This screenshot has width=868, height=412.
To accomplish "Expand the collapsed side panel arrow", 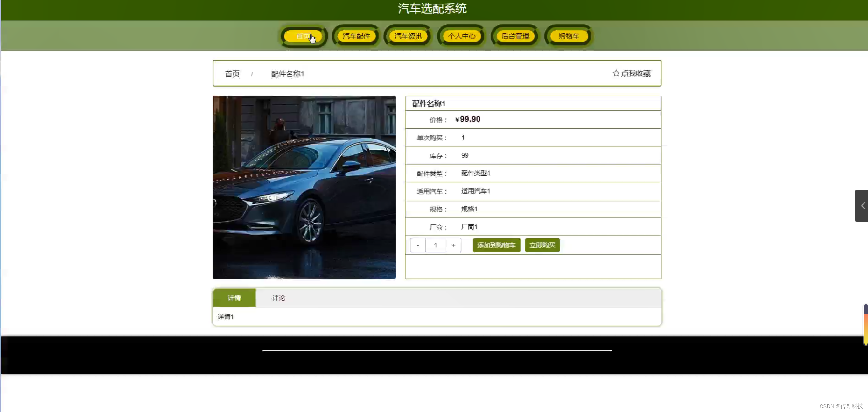I will (862, 206).
